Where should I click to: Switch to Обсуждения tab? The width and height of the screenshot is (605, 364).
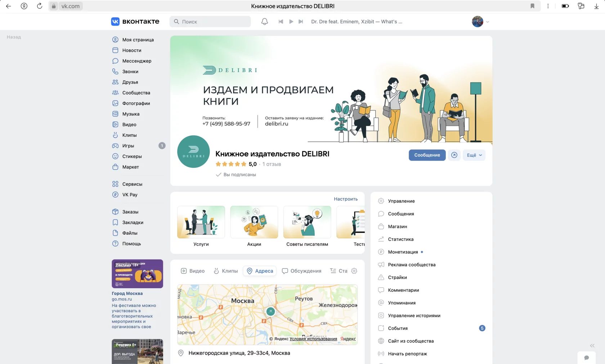[x=301, y=271]
